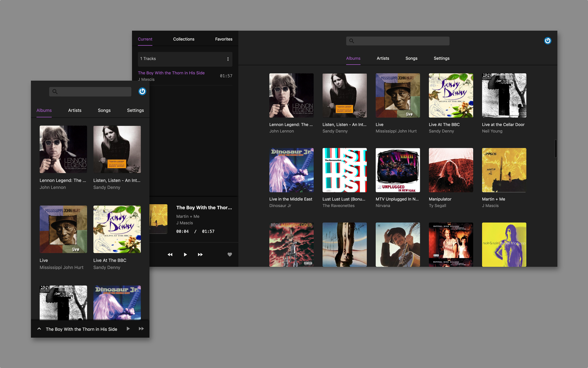Image resolution: width=588 pixels, height=368 pixels.
Task: Toggle the heart favorite icon
Action: pos(230,255)
